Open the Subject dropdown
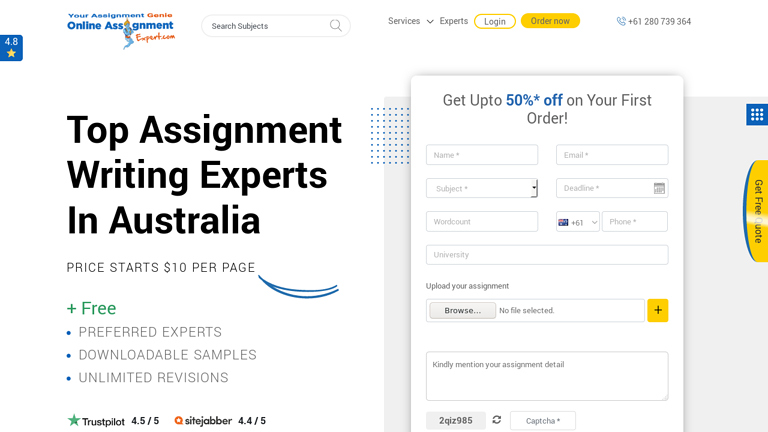Viewport: 768px width, 432px height. pos(482,188)
